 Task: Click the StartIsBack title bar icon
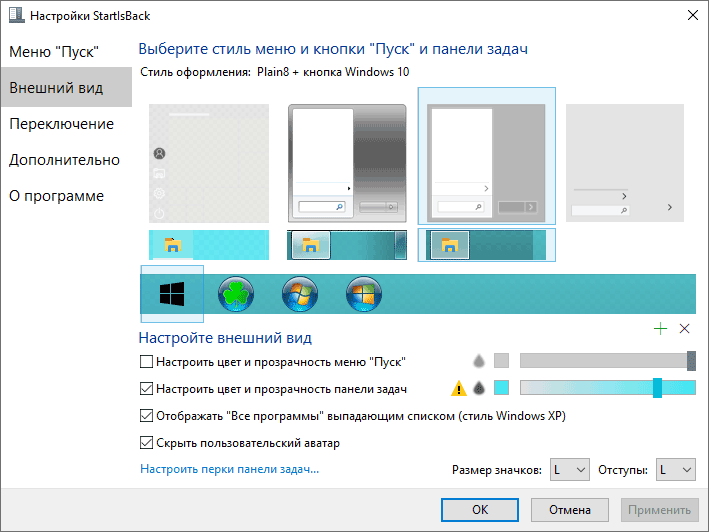[16, 15]
